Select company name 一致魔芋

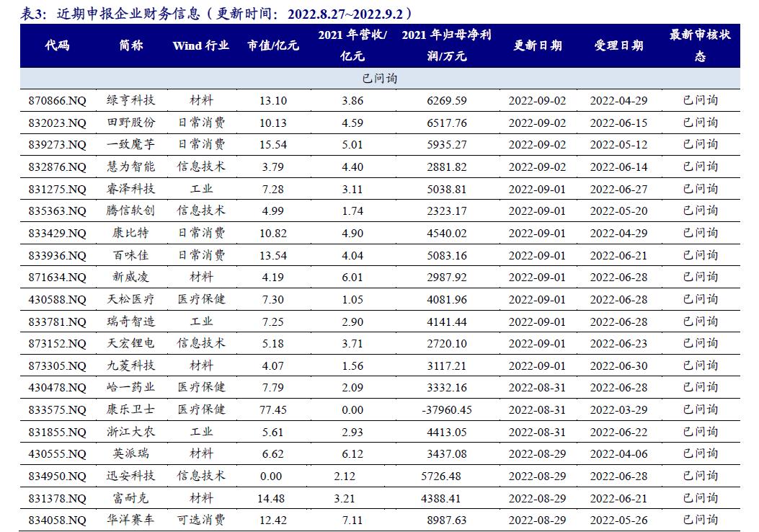(130, 144)
